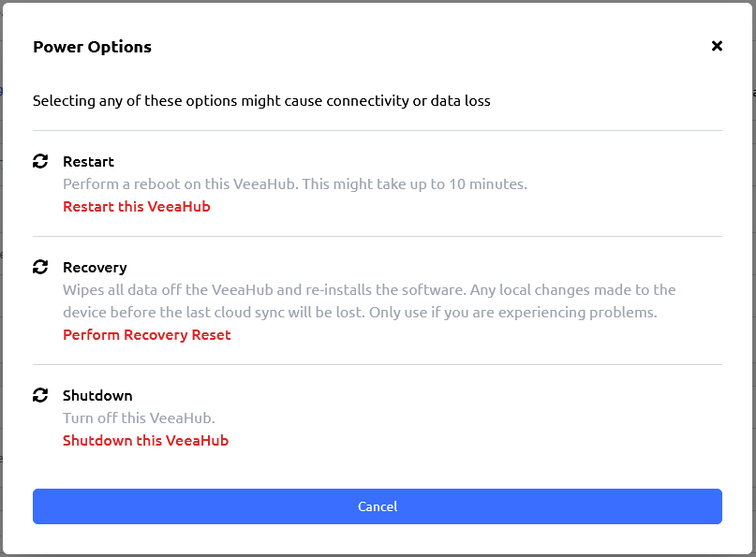The height and width of the screenshot is (557, 756).
Task: Click the reboot description mentioning 10 minutes
Action: pyautogui.click(x=295, y=184)
